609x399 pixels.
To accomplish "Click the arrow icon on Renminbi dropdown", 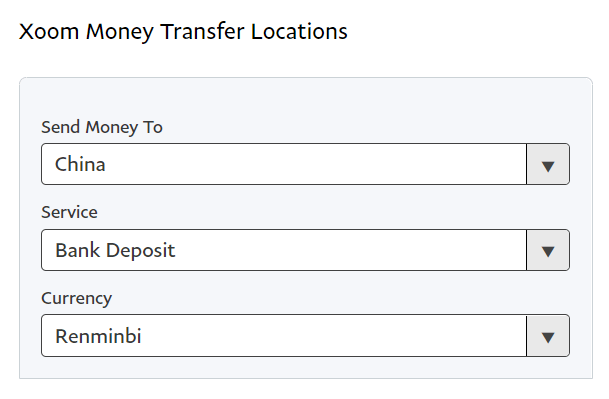I will coord(548,338).
